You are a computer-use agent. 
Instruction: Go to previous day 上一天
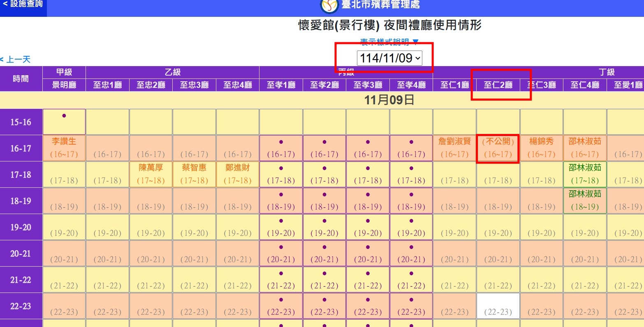coord(16,60)
